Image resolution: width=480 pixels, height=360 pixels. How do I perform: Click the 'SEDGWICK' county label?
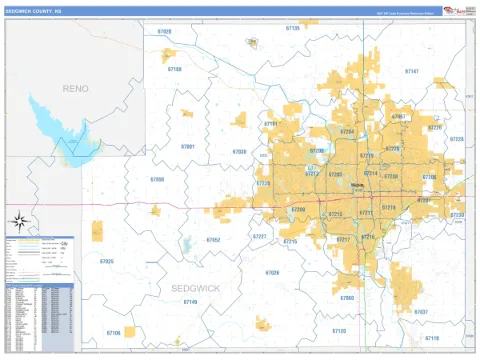coord(196,288)
